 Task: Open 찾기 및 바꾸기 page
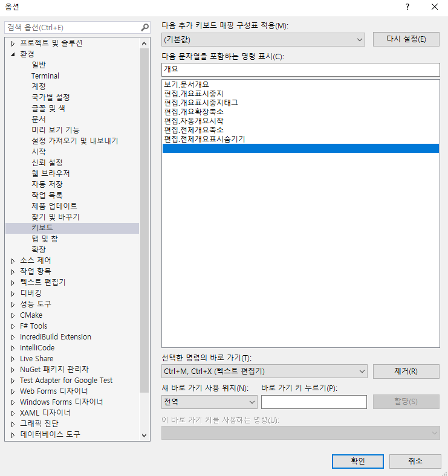[x=55, y=217]
